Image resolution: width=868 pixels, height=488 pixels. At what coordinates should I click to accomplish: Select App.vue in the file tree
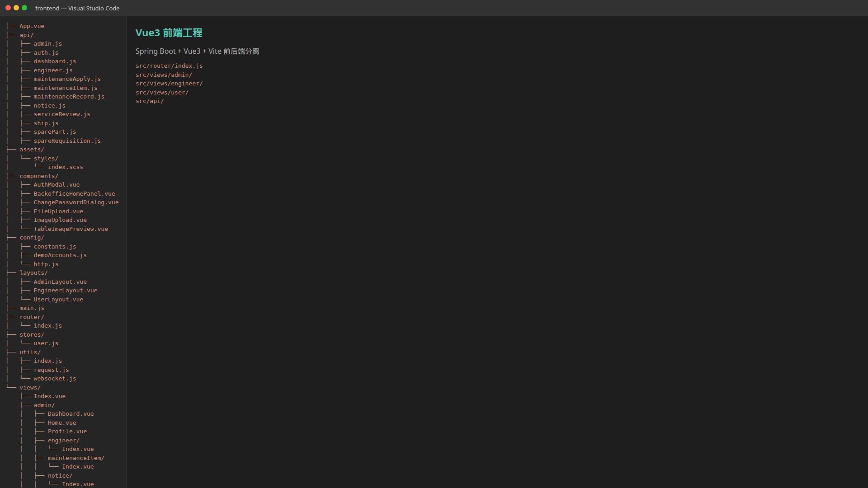[x=32, y=26]
